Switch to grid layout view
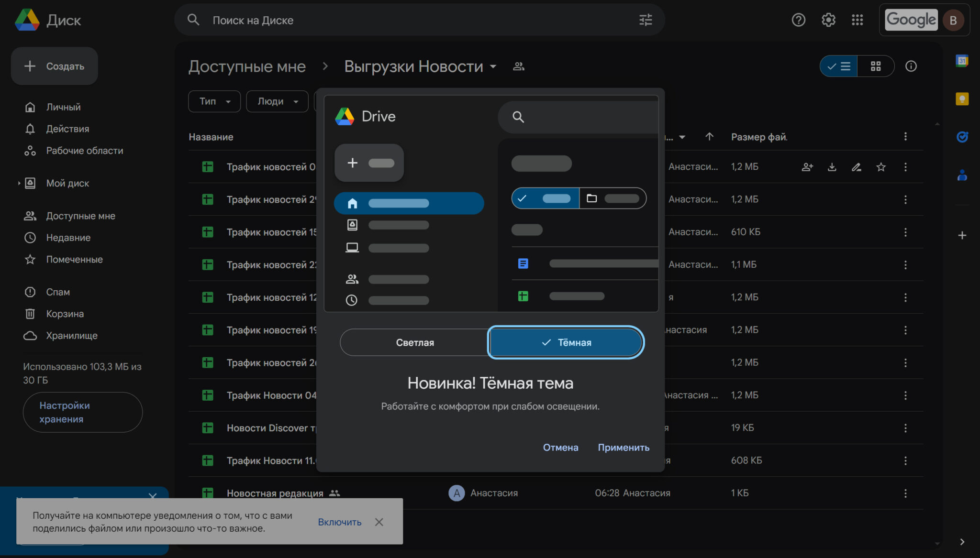 pyautogui.click(x=875, y=66)
